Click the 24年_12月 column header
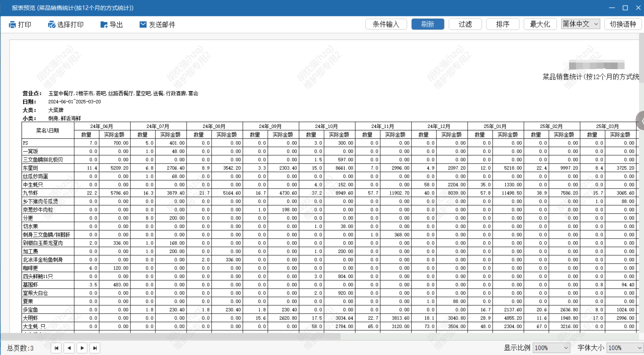 coord(439,126)
